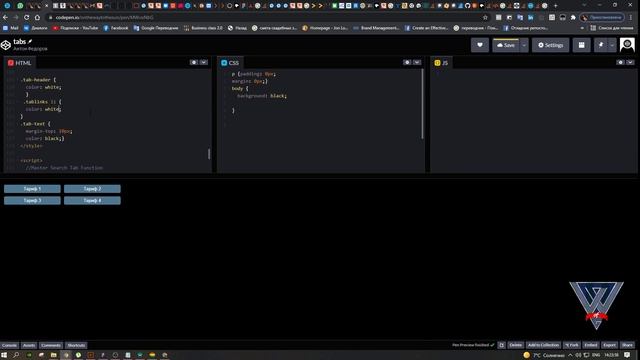Reload the browser page
Viewport: 640px width, 360px height.
27,18
